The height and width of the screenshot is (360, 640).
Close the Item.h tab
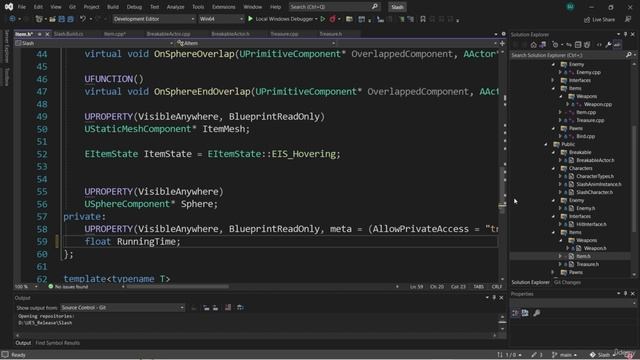pyautogui.click(x=47, y=34)
